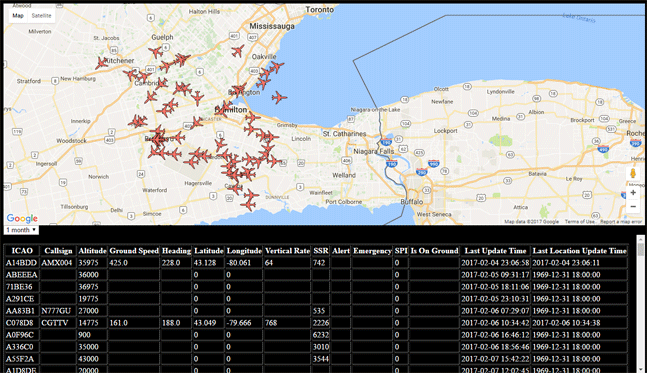Image resolution: width=647 pixels, height=373 pixels.
Task: Click the Street View pegman icon
Action: click(633, 173)
